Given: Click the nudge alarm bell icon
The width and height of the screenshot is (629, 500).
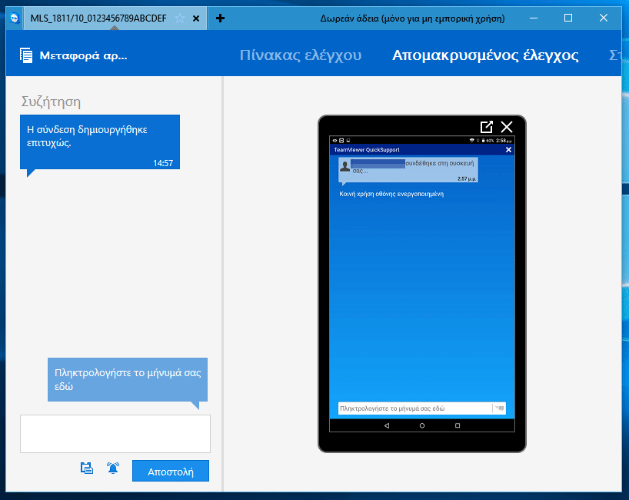Looking at the screenshot, I should click(113, 468).
